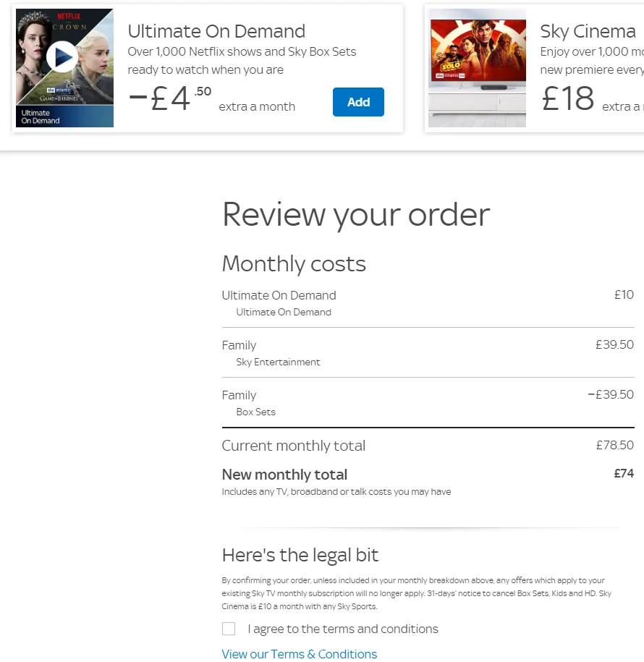Click the 'Monthly costs' heading

pyautogui.click(x=294, y=264)
